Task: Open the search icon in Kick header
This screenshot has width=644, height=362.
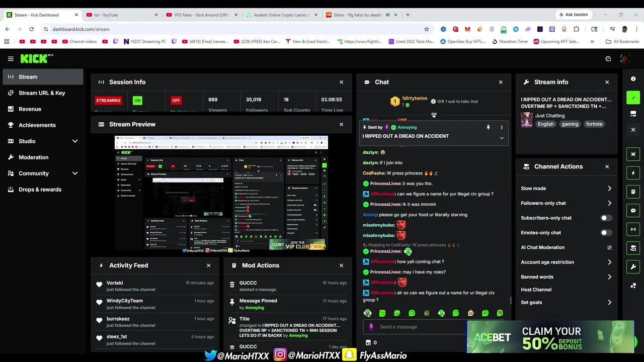Action: [608, 59]
